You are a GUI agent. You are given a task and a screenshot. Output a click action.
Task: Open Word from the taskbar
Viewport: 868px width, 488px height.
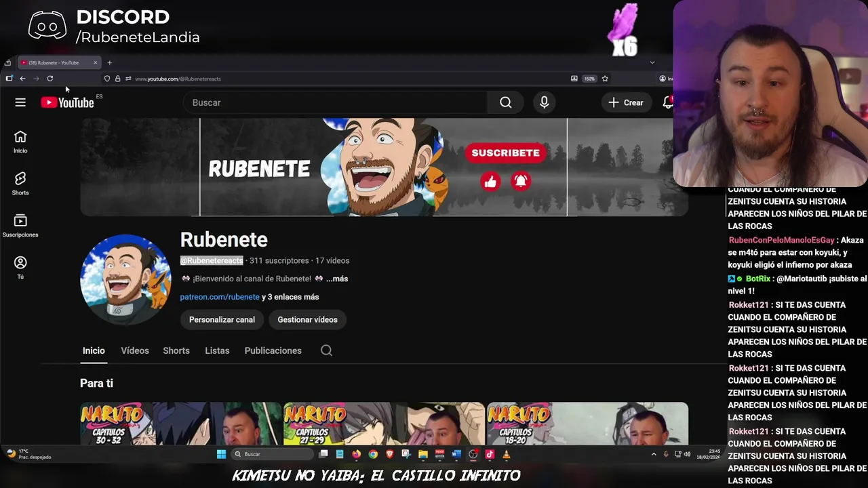[456, 454]
